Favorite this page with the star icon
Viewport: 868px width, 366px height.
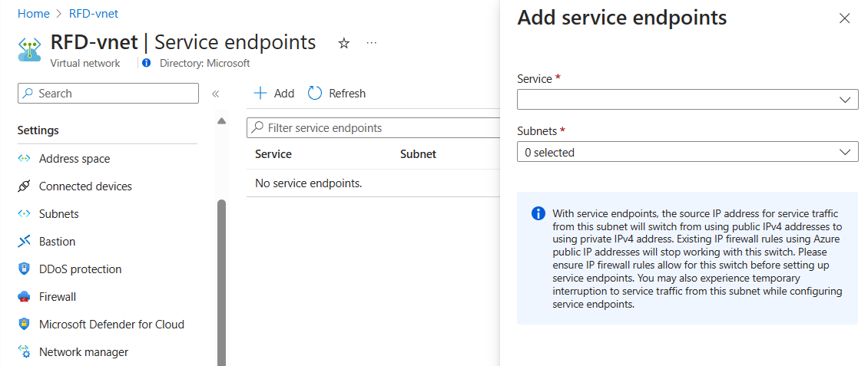pos(344,43)
